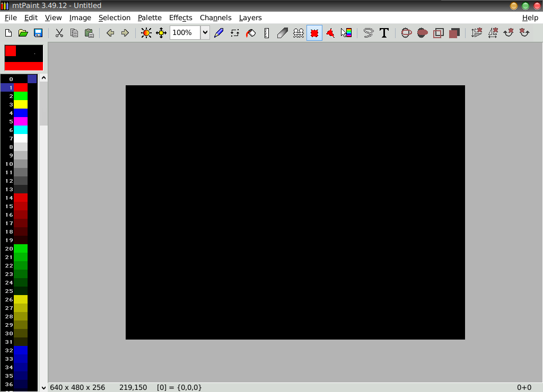Pick palette color 7 white

coord(21,138)
